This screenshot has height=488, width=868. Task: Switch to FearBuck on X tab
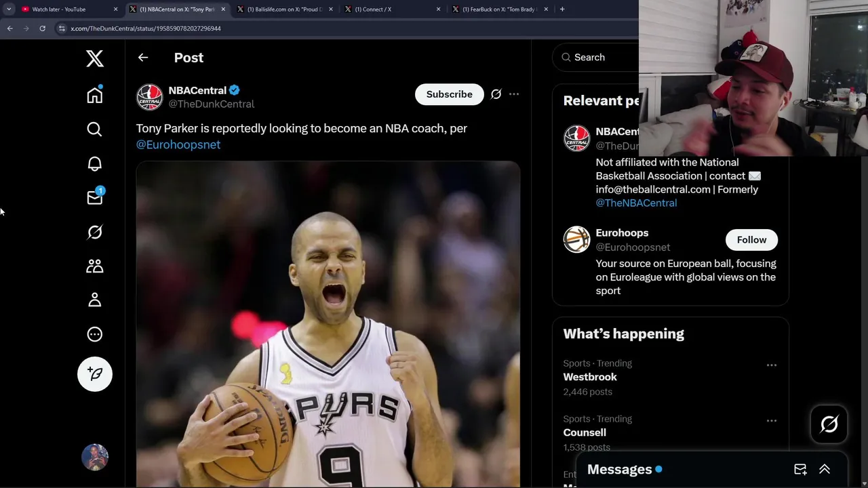pos(500,9)
